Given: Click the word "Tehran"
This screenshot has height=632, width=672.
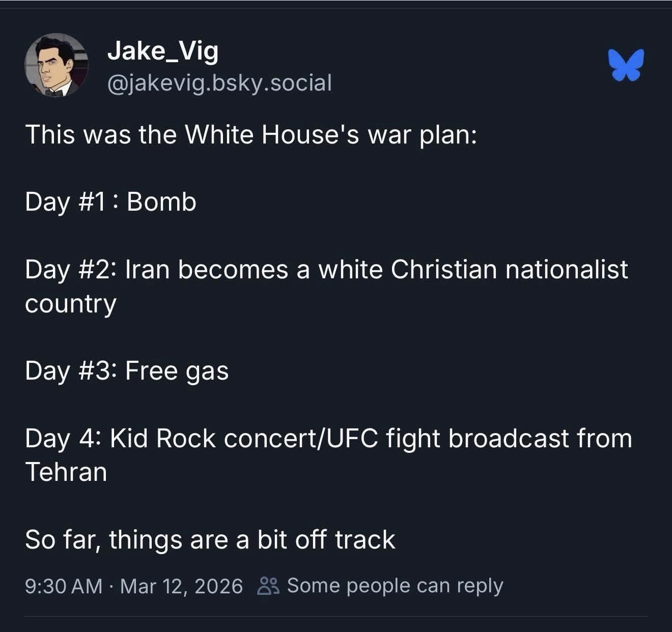Looking at the screenshot, I should [66, 472].
